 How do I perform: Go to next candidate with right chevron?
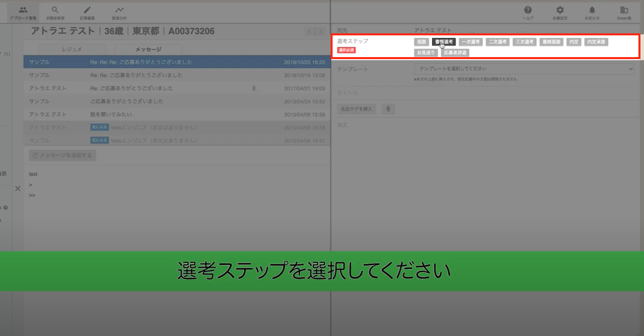(320, 31)
